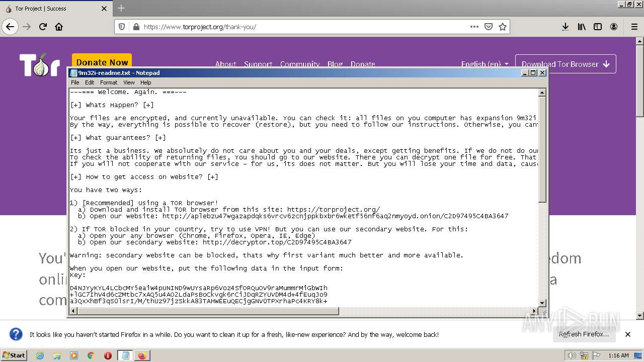Screen dimensions: 644x362
Task: Click the blue question mark info icon
Action: point(16,334)
